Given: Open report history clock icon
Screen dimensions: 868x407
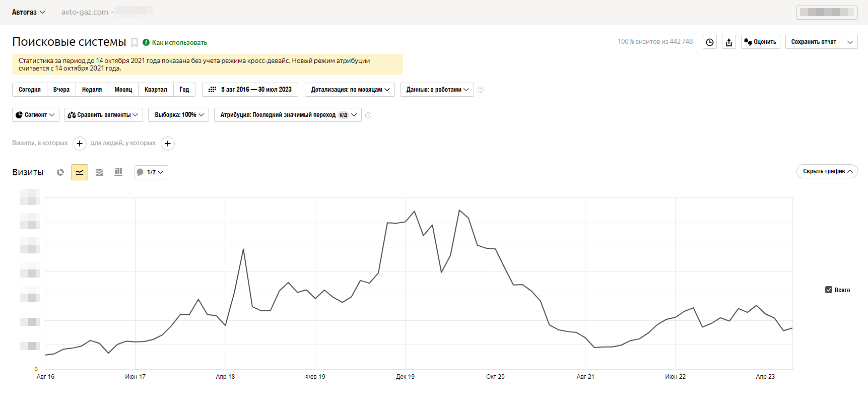Looking at the screenshot, I should pyautogui.click(x=710, y=42).
